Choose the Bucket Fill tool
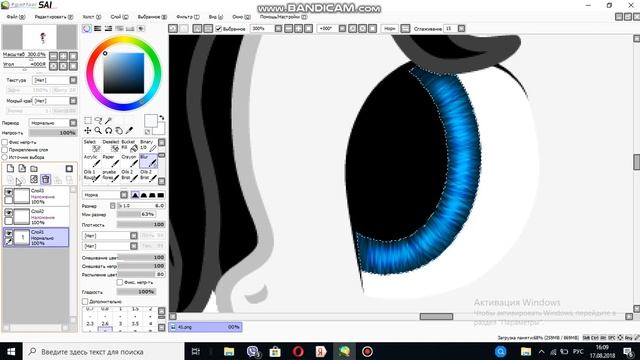640x360 pixels. pos(129,146)
